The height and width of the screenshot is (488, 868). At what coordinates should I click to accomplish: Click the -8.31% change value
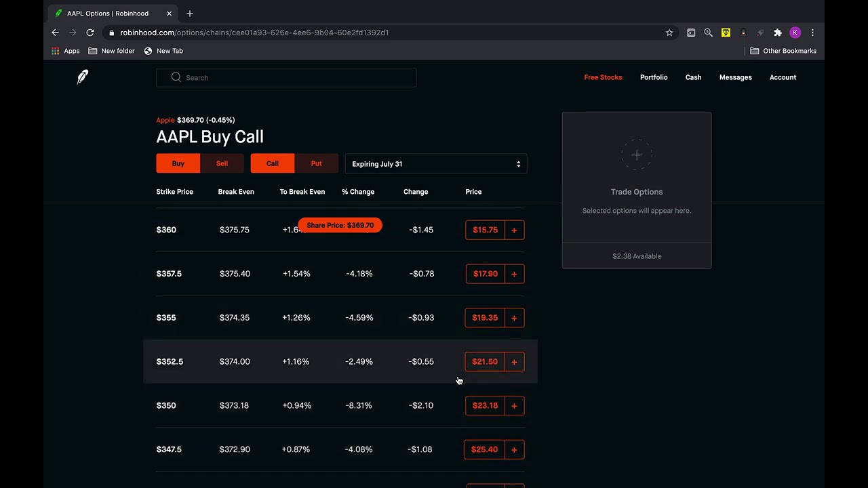tap(359, 405)
